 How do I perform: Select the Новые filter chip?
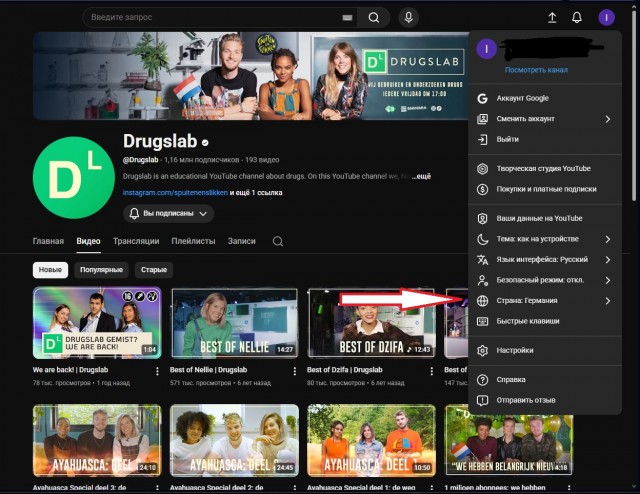tap(50, 270)
